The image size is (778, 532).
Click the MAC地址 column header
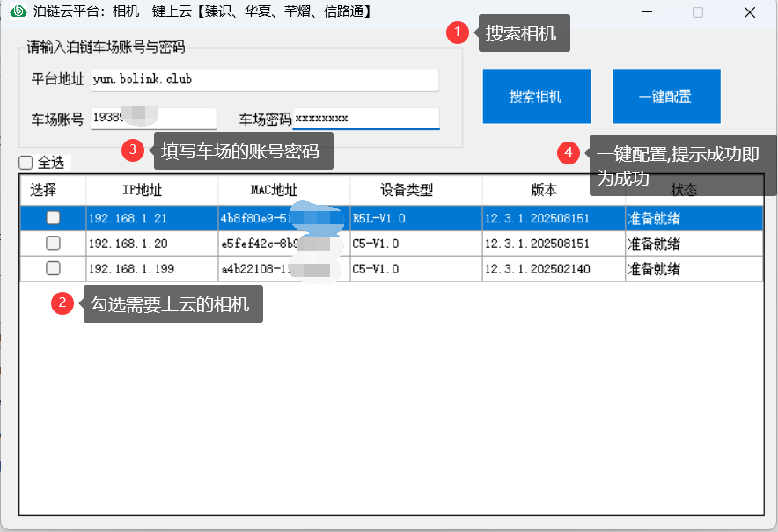click(x=284, y=190)
